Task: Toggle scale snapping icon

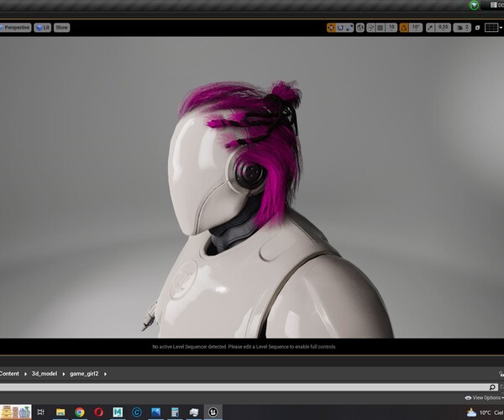Action: (430, 28)
